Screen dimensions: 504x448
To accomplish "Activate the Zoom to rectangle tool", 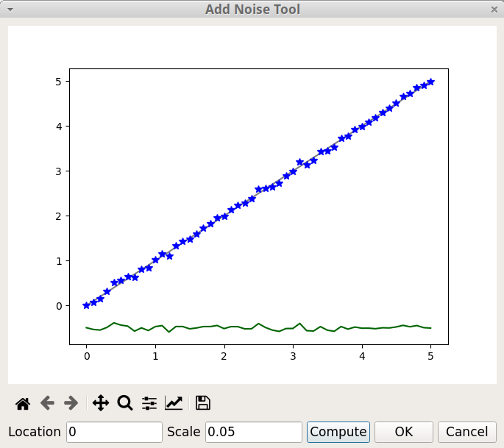I will [x=125, y=402].
